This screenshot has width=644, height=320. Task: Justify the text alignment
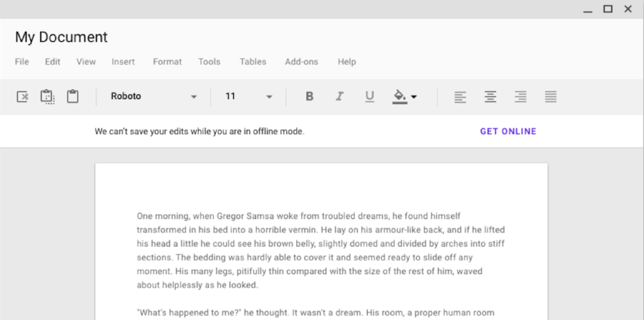[551, 97]
